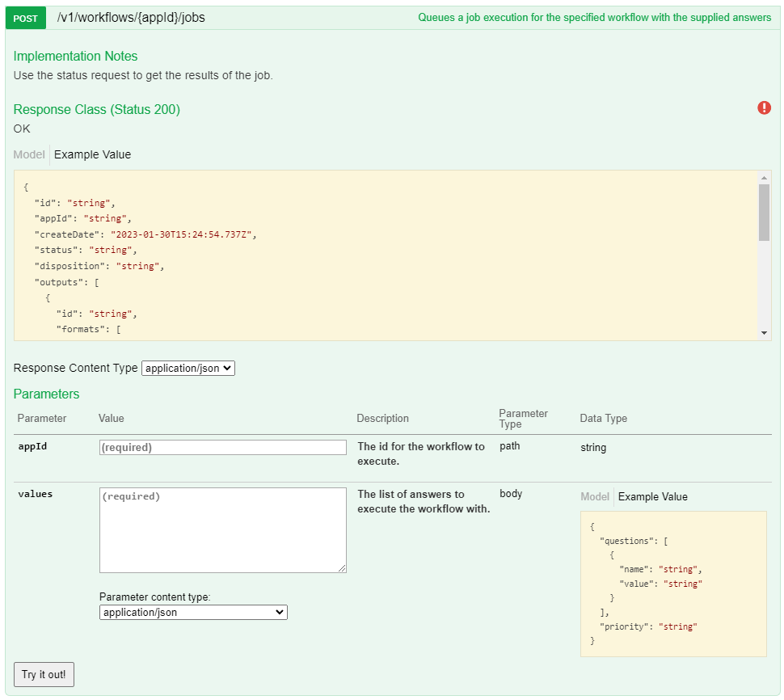Click the values parameter Example Value JSON box

[x=673, y=584]
